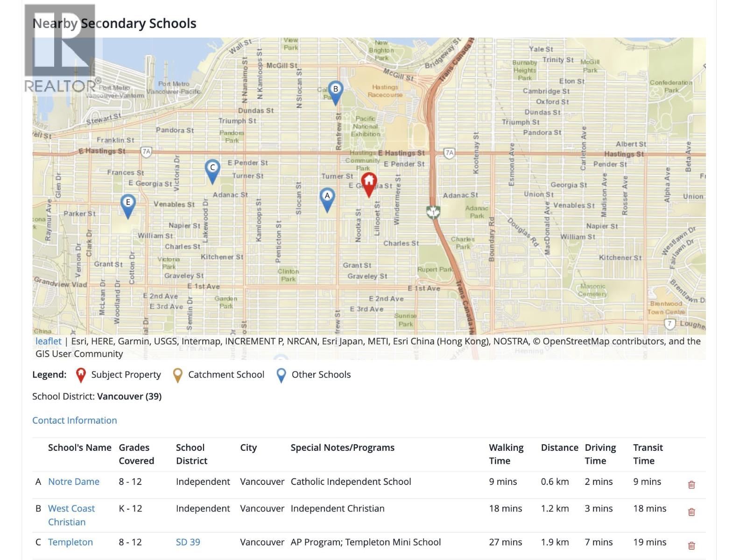Click the Distance column header
The width and height of the screenshot is (747, 560).
559,448
